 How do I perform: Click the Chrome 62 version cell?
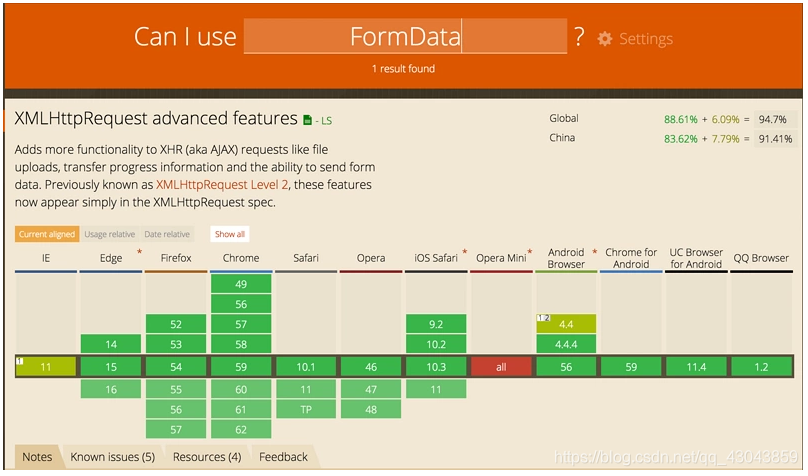click(241, 430)
